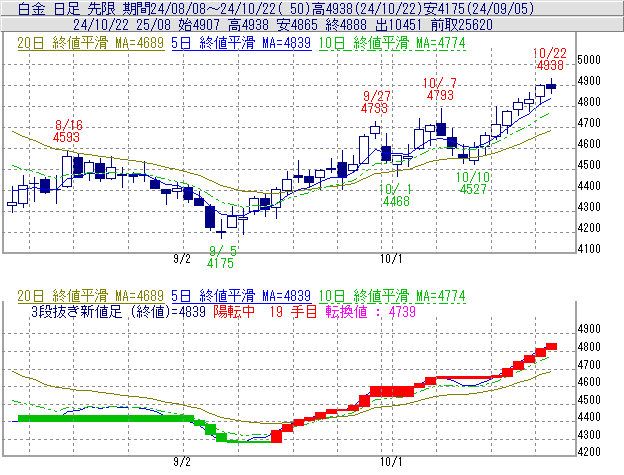Click the long green bar in lower chart

[106, 419]
